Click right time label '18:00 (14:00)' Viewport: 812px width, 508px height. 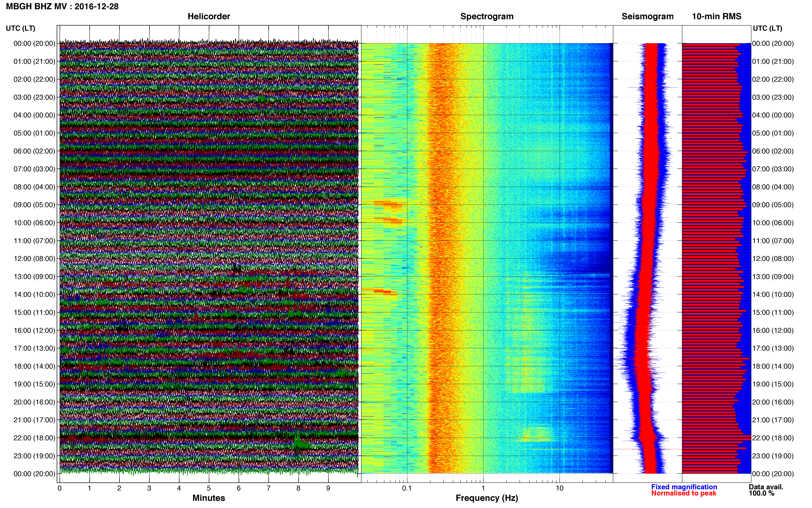pos(773,366)
